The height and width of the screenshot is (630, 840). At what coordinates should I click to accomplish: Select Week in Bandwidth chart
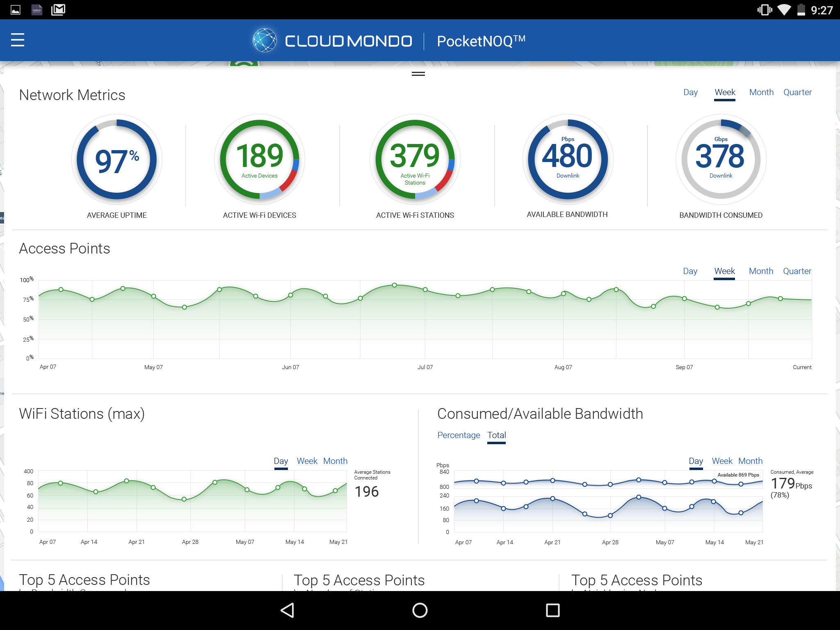[722, 461]
